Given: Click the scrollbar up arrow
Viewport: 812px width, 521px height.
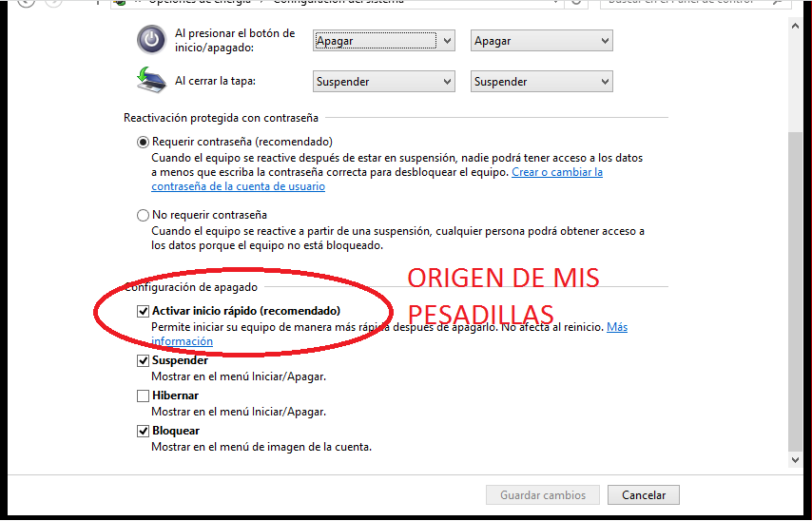Looking at the screenshot, I should (796, 26).
